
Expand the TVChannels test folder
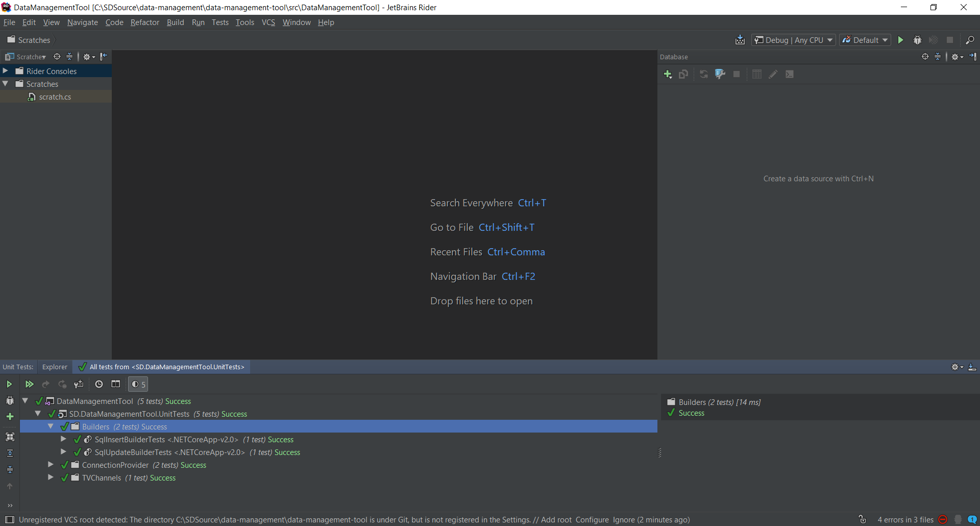pyautogui.click(x=51, y=477)
